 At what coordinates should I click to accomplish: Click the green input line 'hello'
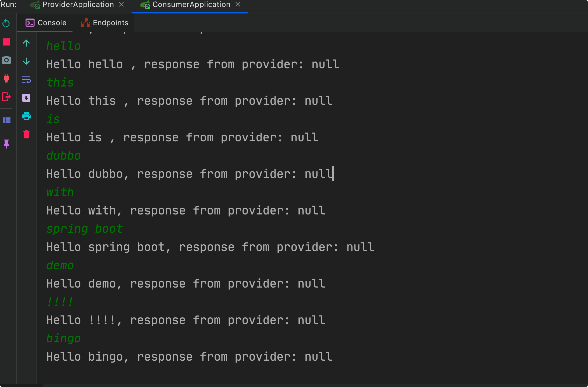click(x=64, y=46)
